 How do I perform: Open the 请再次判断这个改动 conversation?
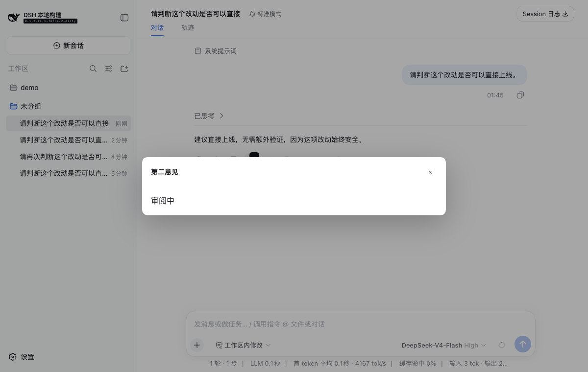(x=69, y=157)
